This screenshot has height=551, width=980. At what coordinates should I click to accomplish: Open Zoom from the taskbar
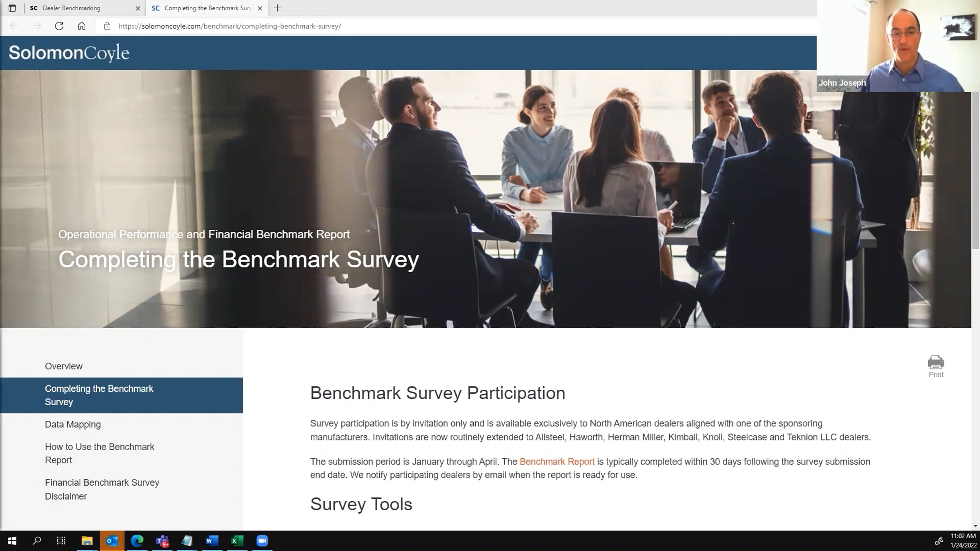coord(262,541)
